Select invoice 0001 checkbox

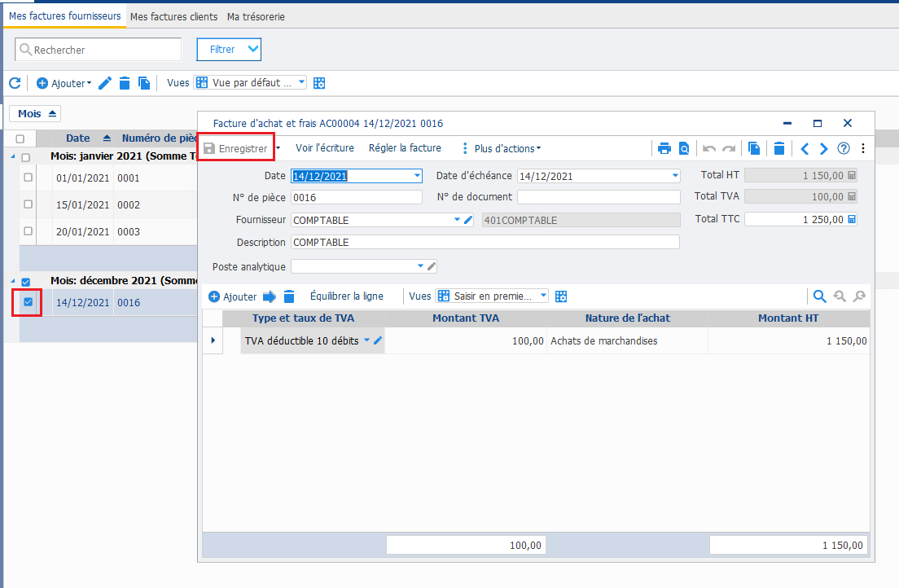[x=28, y=178]
